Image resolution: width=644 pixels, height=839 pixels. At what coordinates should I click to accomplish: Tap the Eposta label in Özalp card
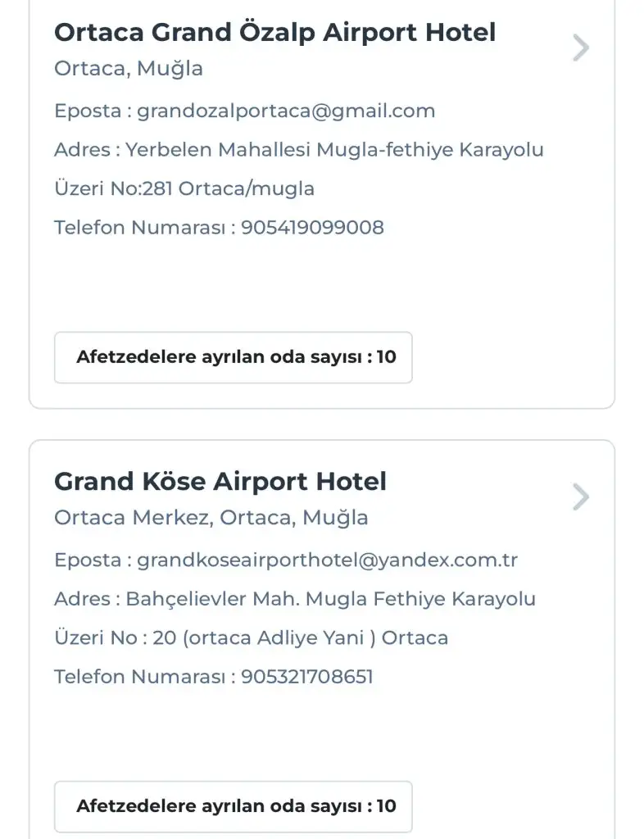(87, 111)
